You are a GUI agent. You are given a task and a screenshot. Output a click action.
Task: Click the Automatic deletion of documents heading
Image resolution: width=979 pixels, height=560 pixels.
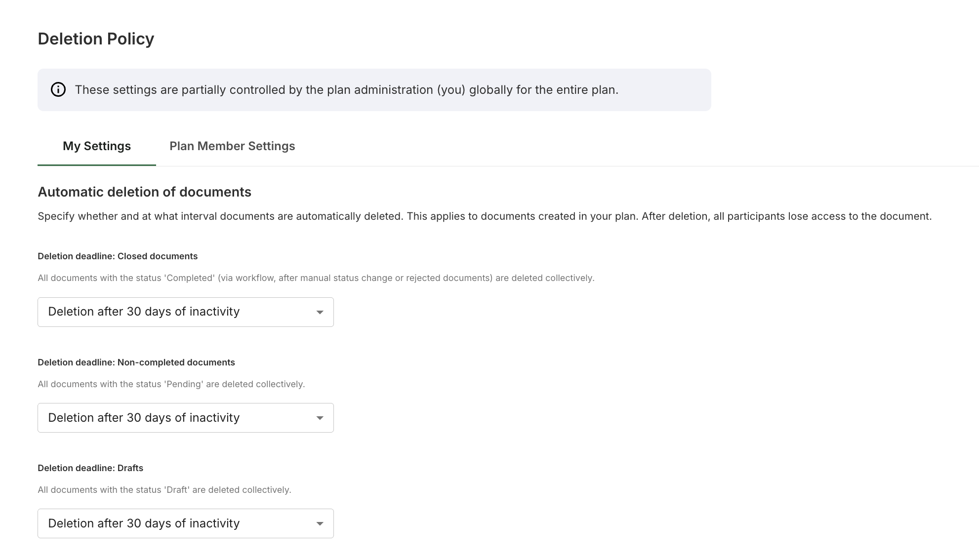(144, 192)
